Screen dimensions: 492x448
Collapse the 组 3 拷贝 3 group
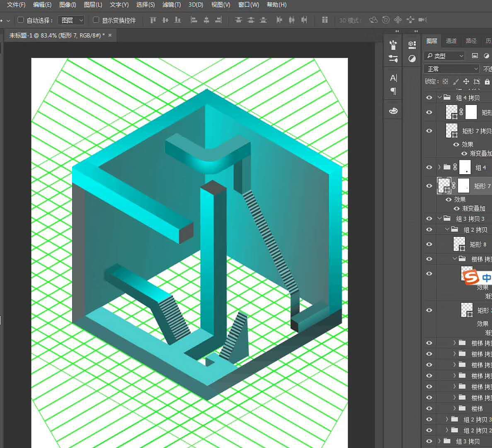point(440,219)
